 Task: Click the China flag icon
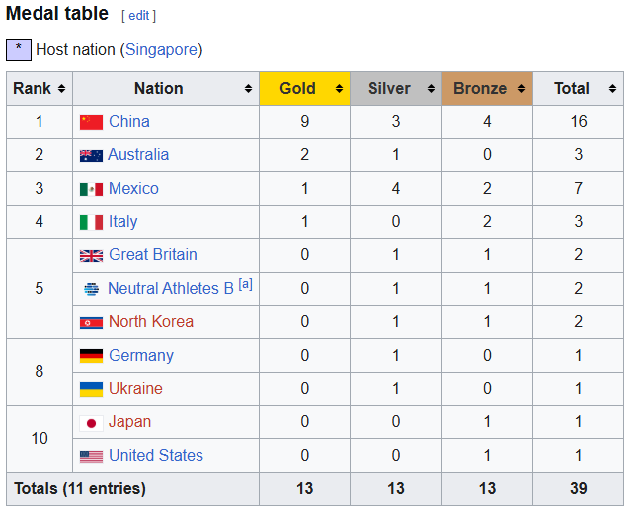pyautogui.click(x=91, y=122)
